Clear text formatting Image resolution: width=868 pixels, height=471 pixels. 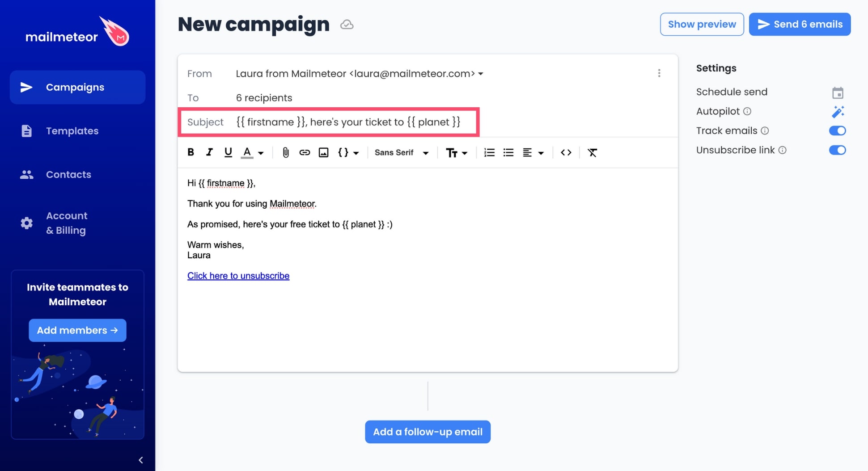[592, 152]
